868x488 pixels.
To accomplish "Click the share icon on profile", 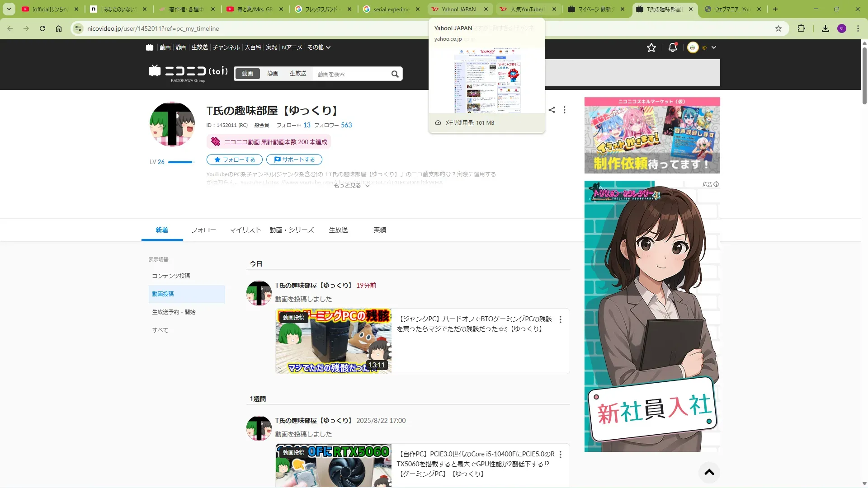I will click(552, 110).
